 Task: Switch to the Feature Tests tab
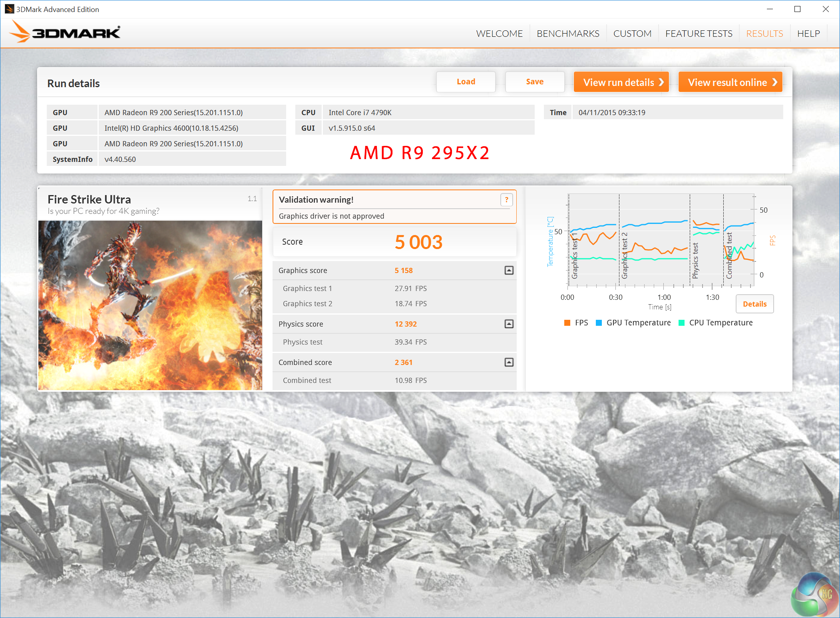[x=699, y=34]
